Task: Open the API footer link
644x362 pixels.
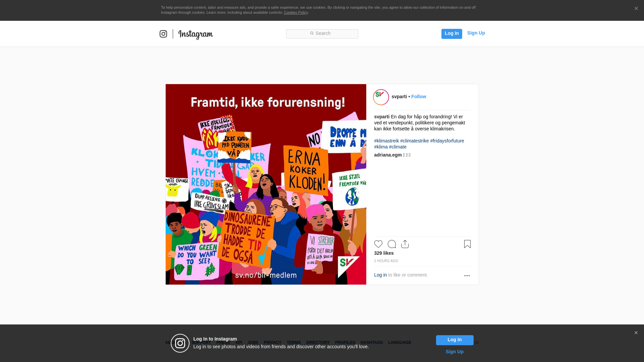Action: pyautogui.click(x=239, y=343)
